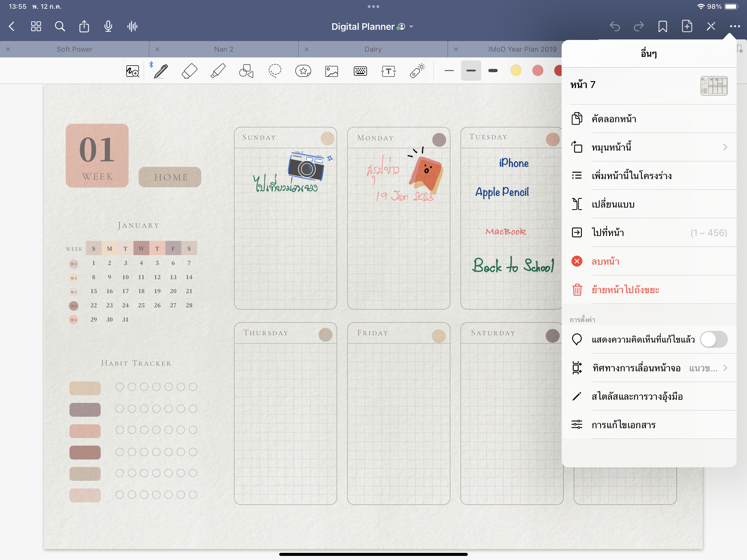The image size is (747, 560).
Task: Open the Elements sticker tool
Action: click(x=303, y=71)
